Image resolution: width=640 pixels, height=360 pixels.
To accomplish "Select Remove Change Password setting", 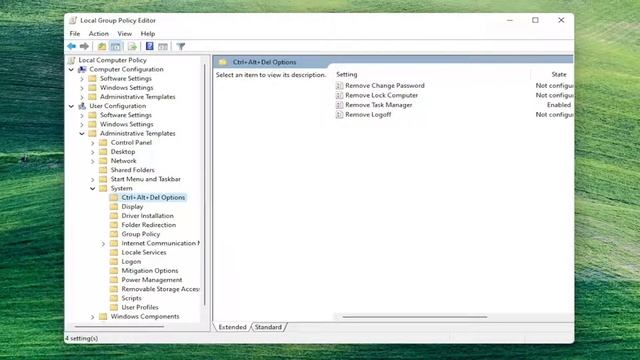I will click(x=385, y=86).
